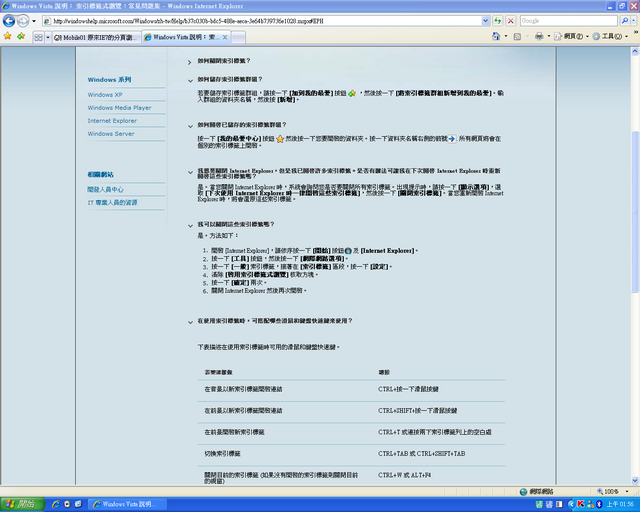Open a new blank tab

point(238,38)
